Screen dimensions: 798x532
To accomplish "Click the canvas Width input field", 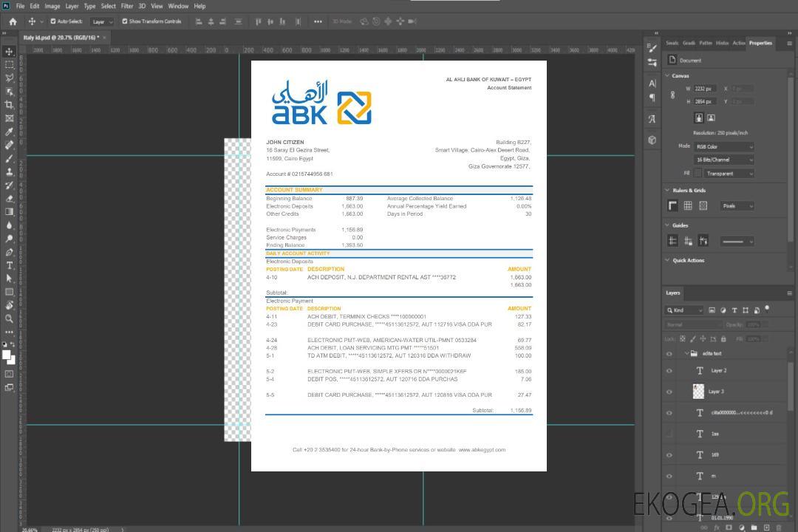I will pos(705,89).
